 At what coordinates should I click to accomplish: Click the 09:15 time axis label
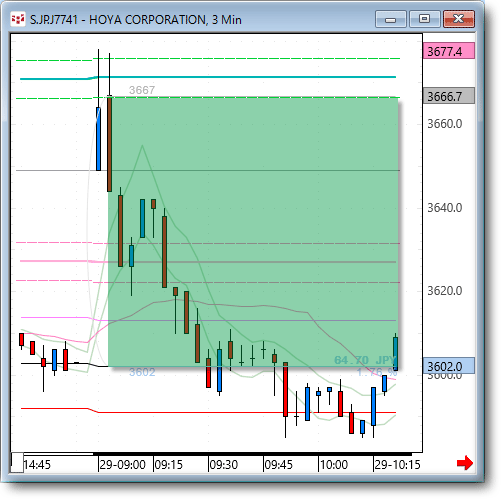169,464
